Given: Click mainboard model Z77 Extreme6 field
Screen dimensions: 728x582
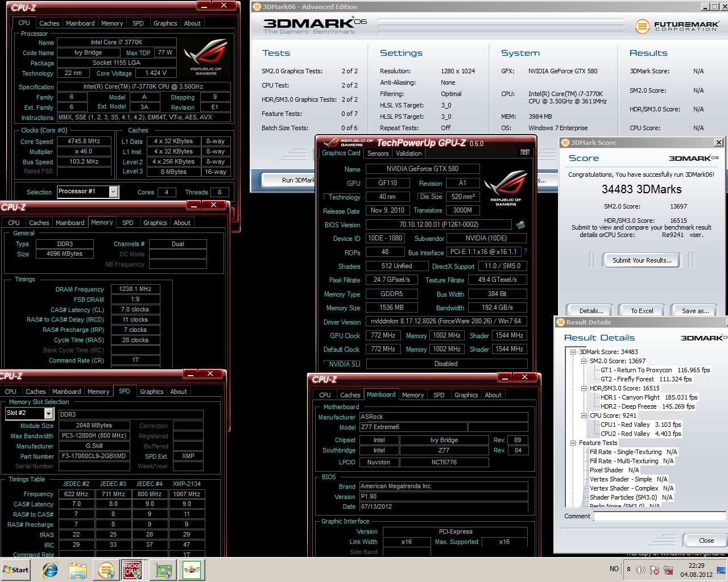Looking at the screenshot, I should [413, 427].
